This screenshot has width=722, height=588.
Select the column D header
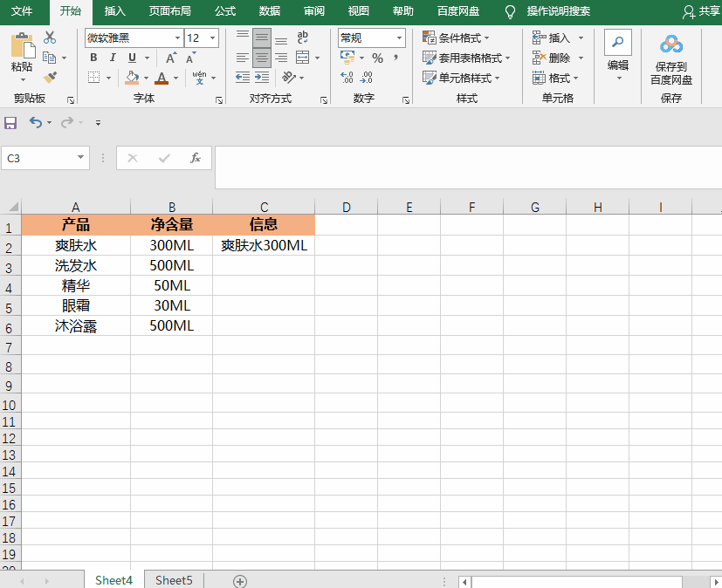coord(347,207)
